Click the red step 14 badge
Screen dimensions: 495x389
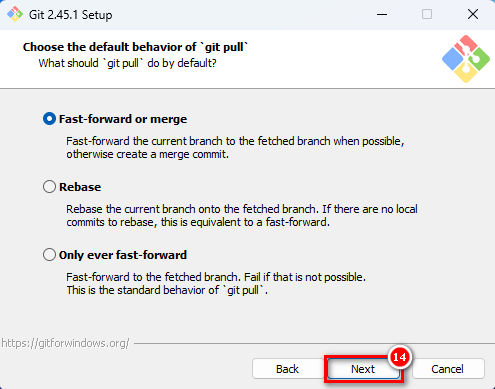point(399,357)
